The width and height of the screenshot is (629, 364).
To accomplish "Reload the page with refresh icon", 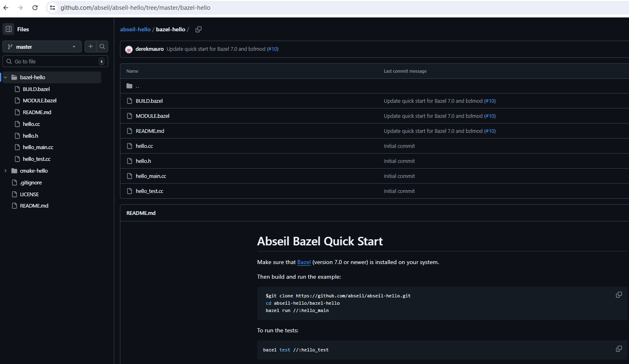I will pos(35,8).
